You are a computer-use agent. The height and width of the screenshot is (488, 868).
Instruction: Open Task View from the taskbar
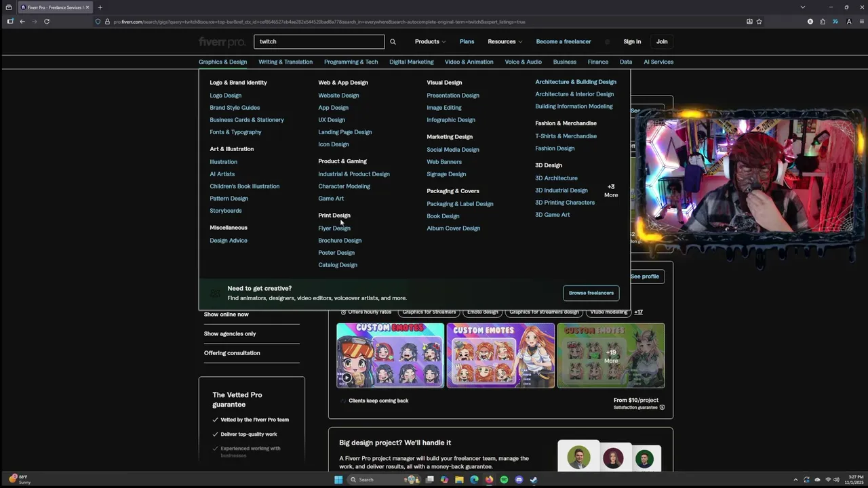click(x=429, y=480)
